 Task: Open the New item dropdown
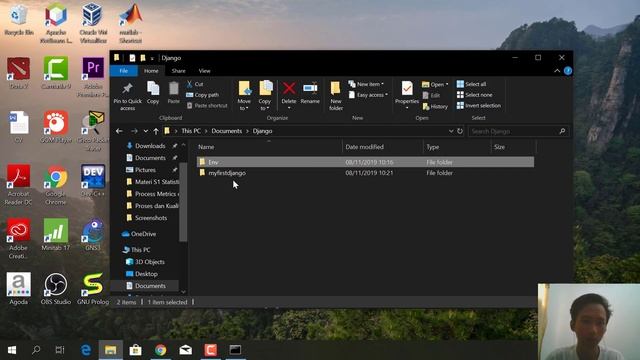[x=366, y=84]
